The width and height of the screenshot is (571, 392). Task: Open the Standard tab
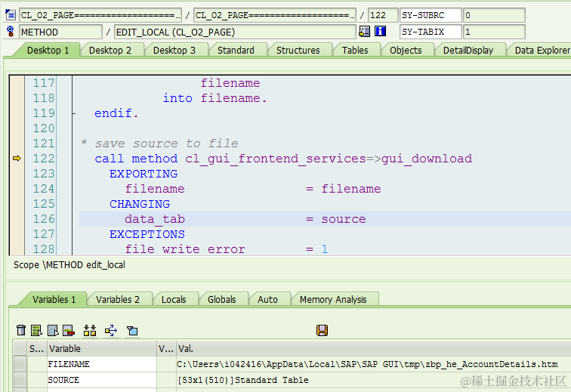[236, 51]
